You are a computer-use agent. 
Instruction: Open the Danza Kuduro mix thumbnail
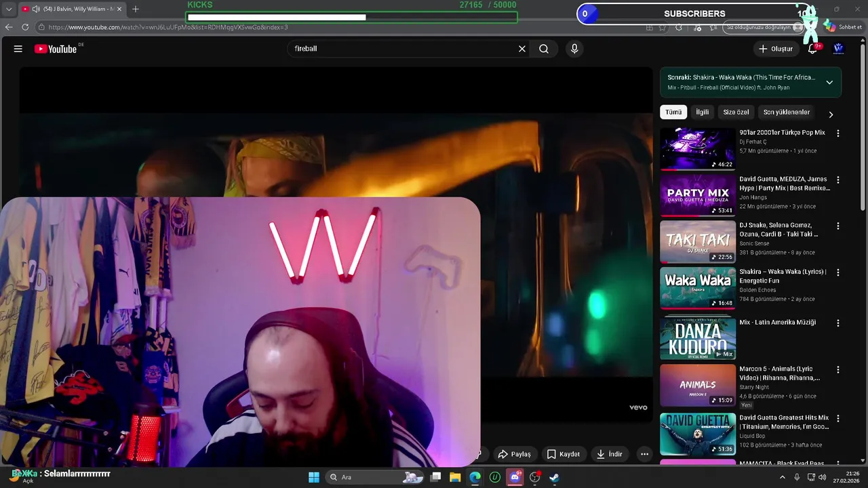(x=698, y=338)
